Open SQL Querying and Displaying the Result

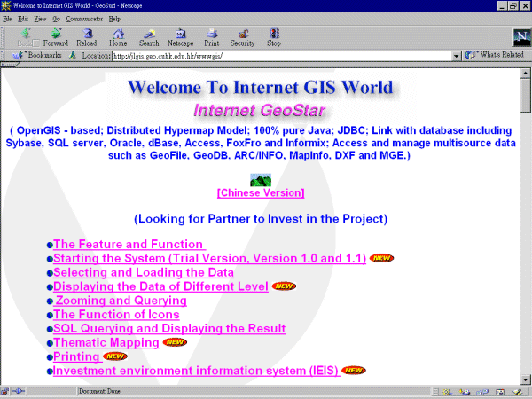[169, 328]
